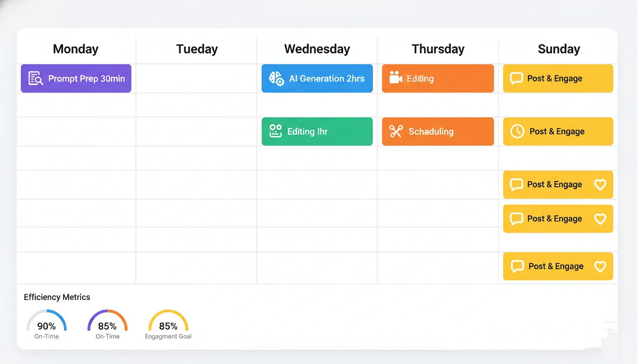Toggle the heart on the fourth Post & Engage card
The height and width of the screenshot is (364, 637).
click(x=601, y=219)
